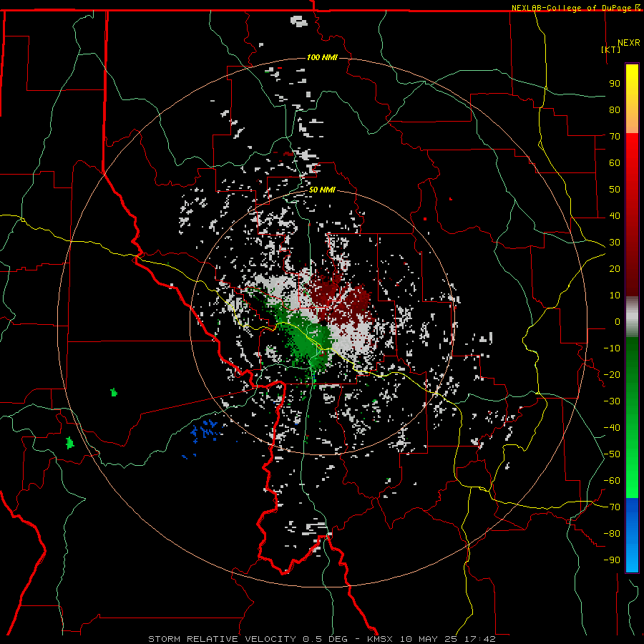Click the -10 scale value

point(612,348)
